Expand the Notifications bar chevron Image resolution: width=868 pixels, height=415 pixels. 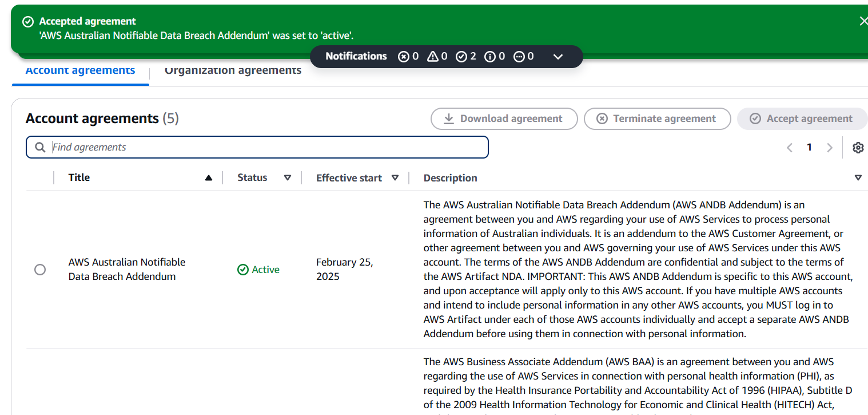coord(558,57)
